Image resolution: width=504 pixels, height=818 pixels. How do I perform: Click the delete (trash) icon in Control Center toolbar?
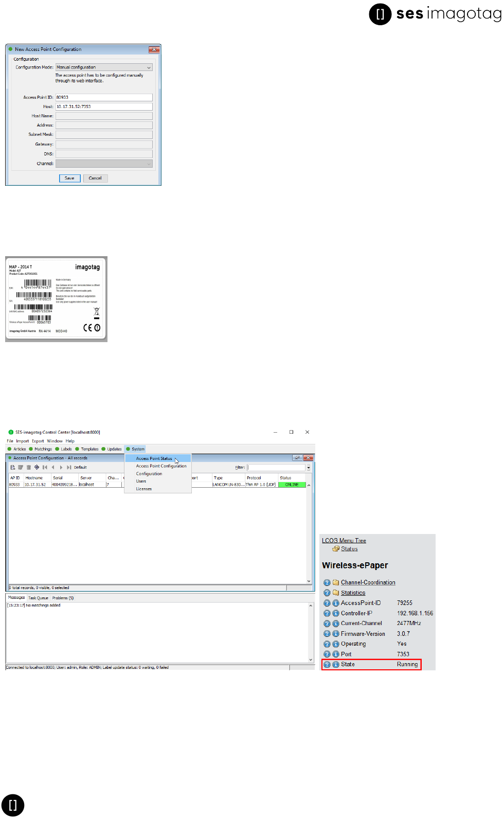coord(29,467)
